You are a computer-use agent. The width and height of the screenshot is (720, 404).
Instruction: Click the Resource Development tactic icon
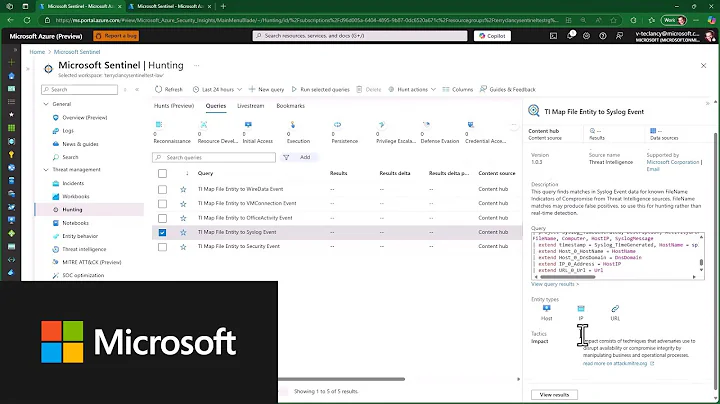204,125
